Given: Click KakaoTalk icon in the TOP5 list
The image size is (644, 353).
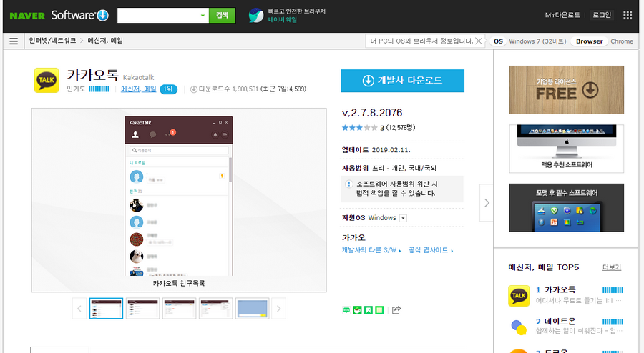Looking at the screenshot, I should (x=519, y=296).
